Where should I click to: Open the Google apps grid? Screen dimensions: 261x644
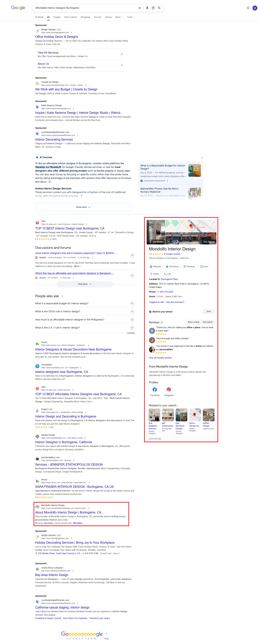pyautogui.click(x=248, y=8)
